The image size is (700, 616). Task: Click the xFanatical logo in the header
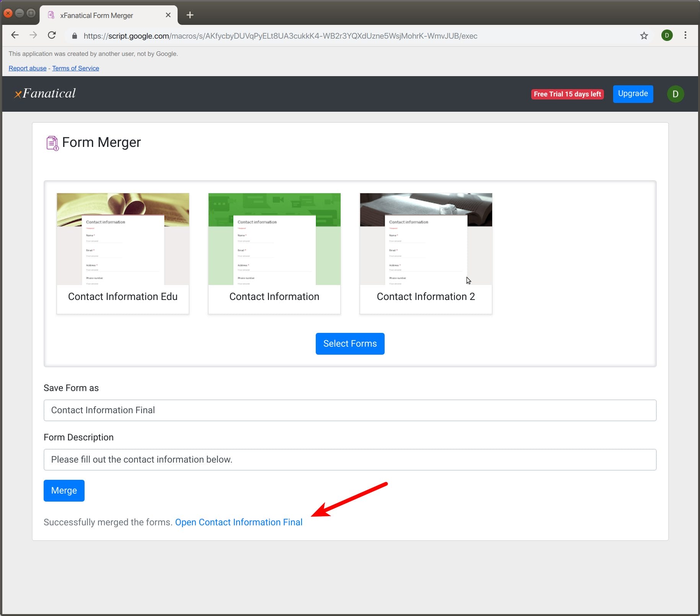tap(45, 93)
